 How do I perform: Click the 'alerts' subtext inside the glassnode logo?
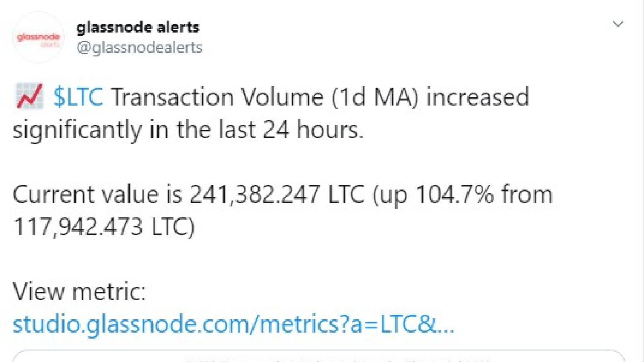(51, 45)
